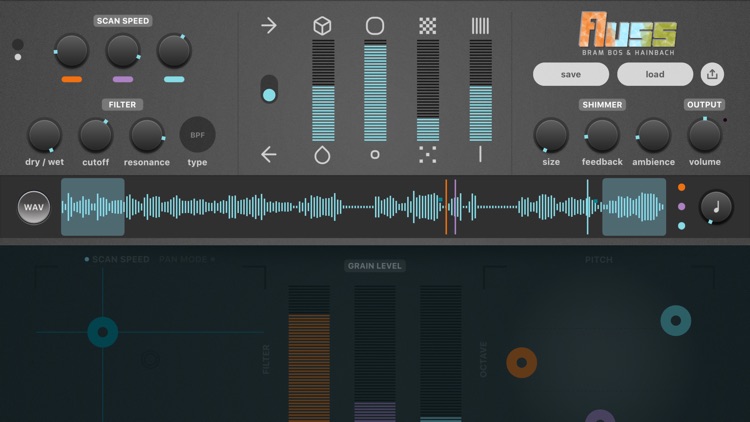The height and width of the screenshot is (422, 750).
Task: Toggle the playback direction switch
Action: (x=269, y=89)
